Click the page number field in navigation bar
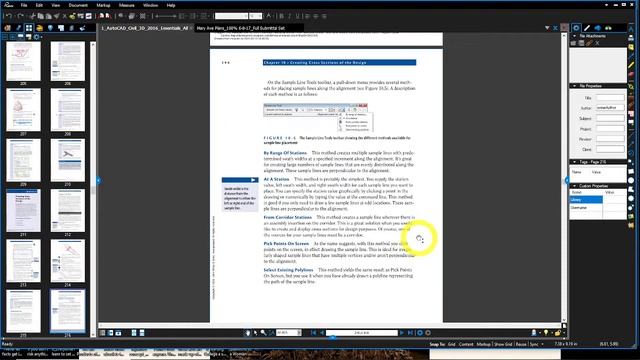 362,333
